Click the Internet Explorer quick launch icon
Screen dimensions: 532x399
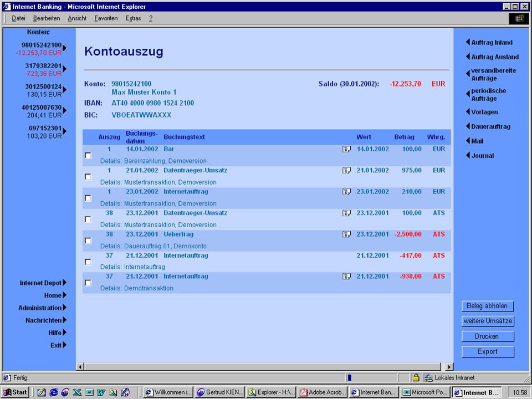coord(53,392)
